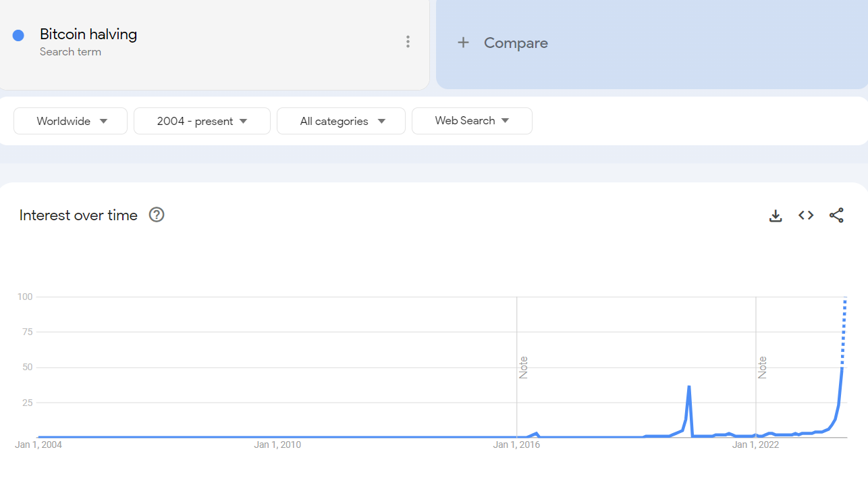Viewport: 868px width, 481px height.
Task: Click the plus icon in Compare box
Action: point(463,43)
